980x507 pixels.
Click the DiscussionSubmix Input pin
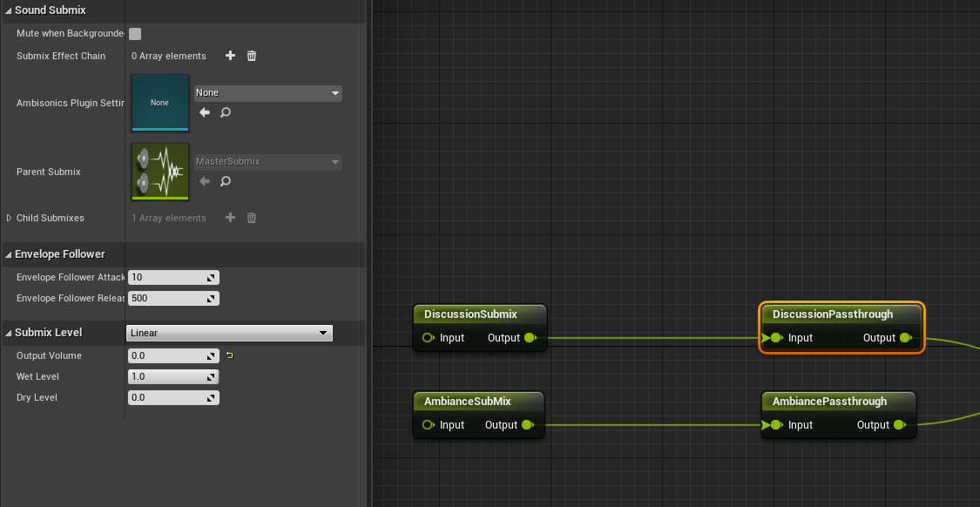click(x=428, y=338)
